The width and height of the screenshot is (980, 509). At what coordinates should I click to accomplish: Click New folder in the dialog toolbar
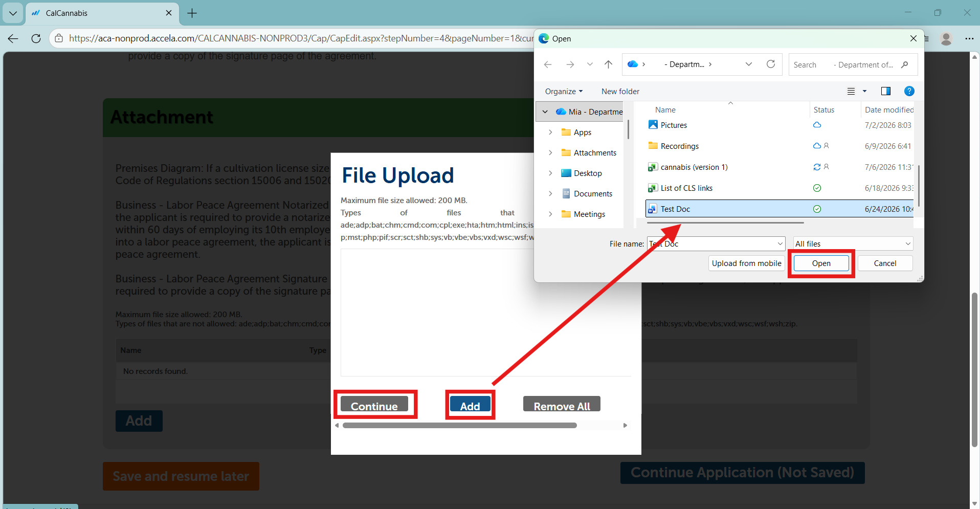620,92
